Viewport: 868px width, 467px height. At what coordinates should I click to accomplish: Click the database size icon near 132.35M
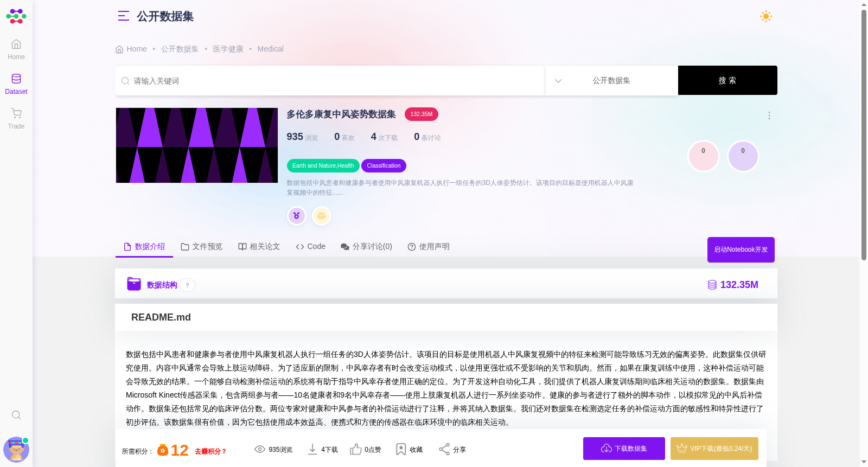(712, 285)
